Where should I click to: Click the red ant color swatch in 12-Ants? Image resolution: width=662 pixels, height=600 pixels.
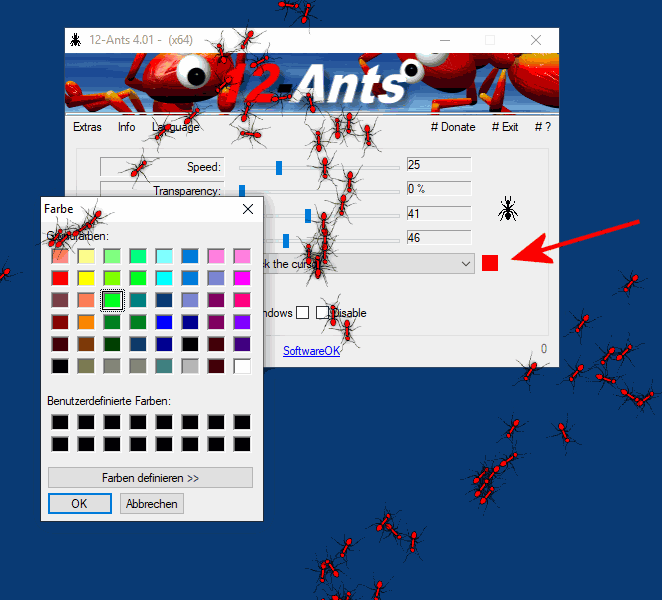[x=490, y=263]
